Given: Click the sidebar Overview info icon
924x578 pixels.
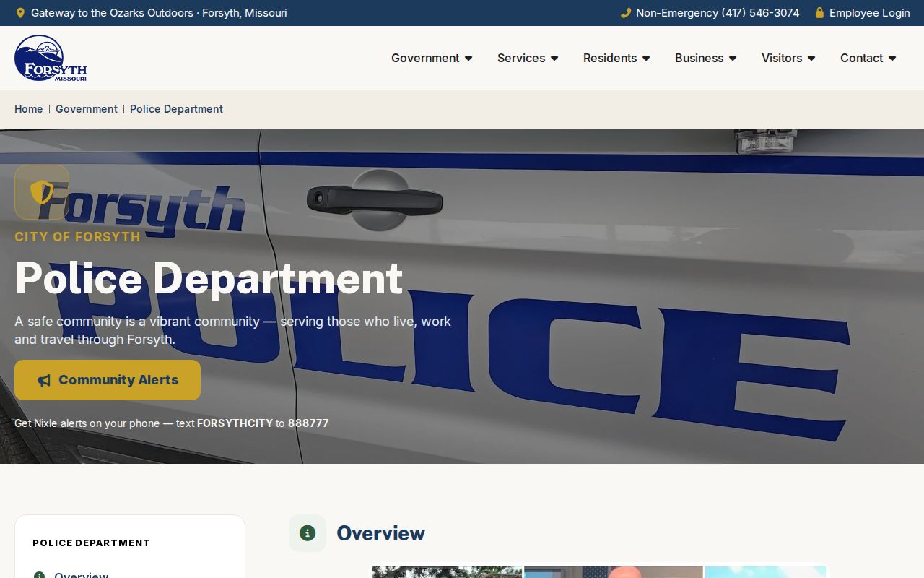Looking at the screenshot, I should point(39,576).
